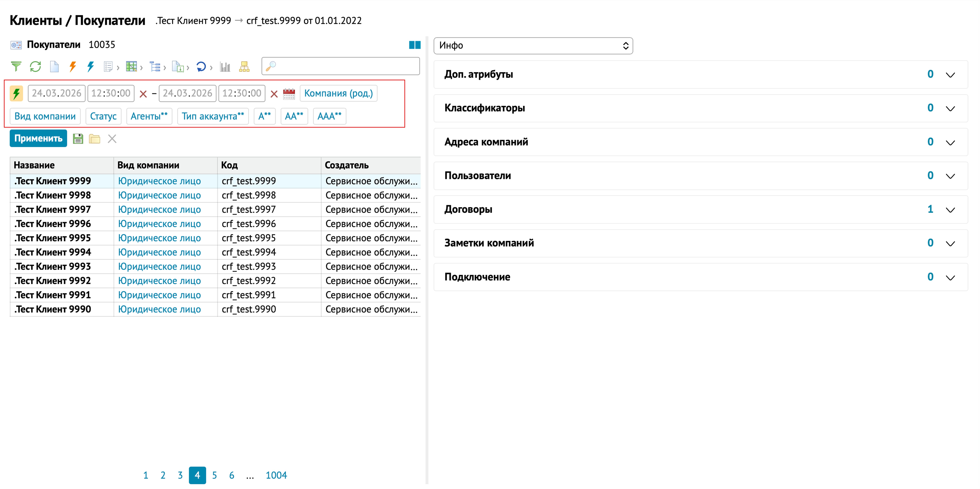Toggle the yellow quick-filter lightning button
Viewport: 980px width, 489px height.
pos(16,94)
